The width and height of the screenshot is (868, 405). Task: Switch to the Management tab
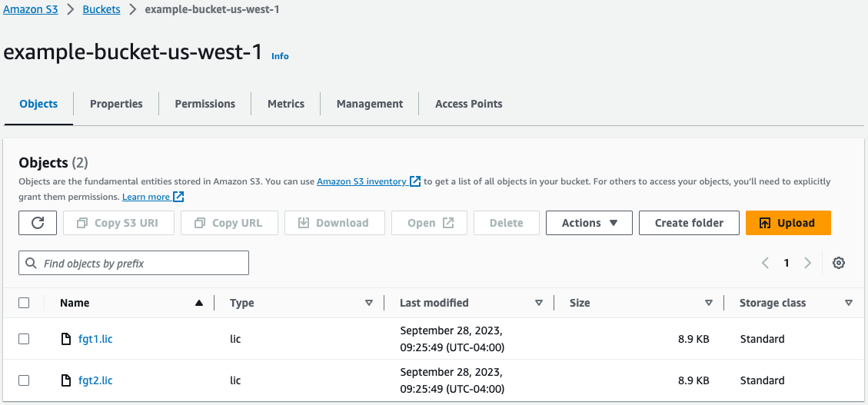pyautogui.click(x=370, y=104)
